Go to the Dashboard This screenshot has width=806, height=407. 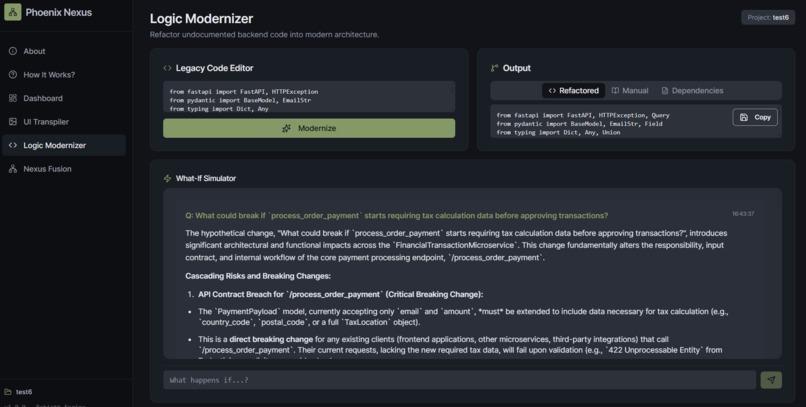(64, 98)
